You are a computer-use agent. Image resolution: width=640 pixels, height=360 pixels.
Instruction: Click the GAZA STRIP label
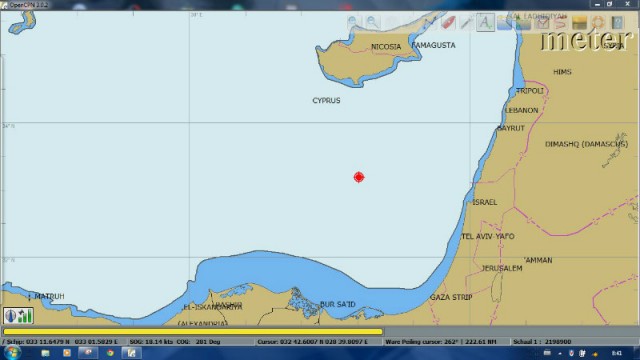pos(451,297)
